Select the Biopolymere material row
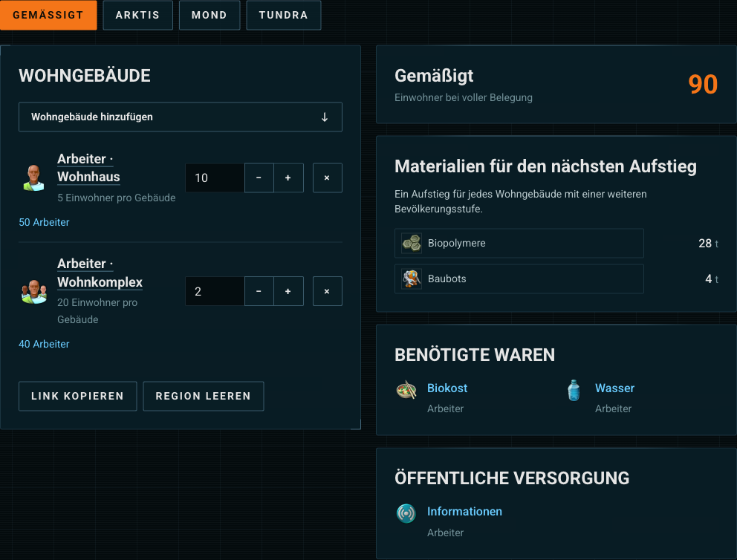This screenshot has height=560, width=737. point(519,244)
